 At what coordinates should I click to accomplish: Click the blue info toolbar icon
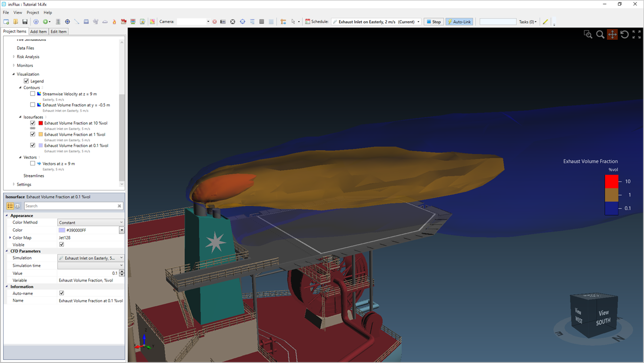[x=36, y=22]
